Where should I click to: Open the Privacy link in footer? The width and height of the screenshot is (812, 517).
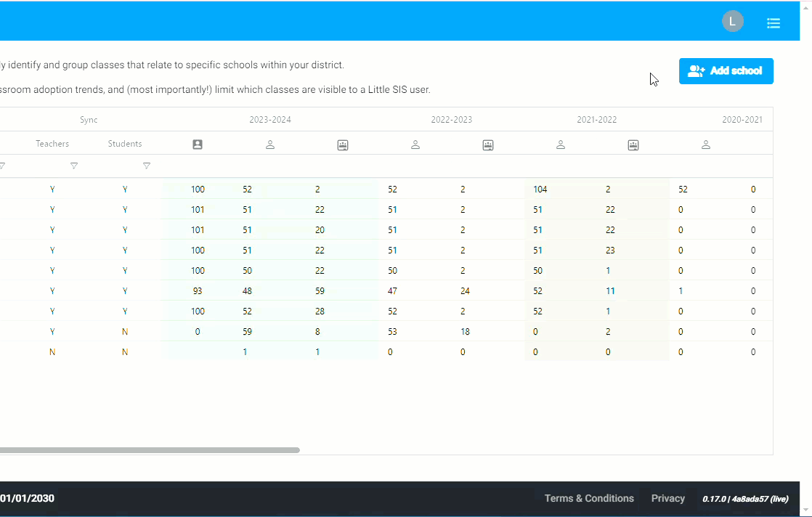(x=667, y=498)
